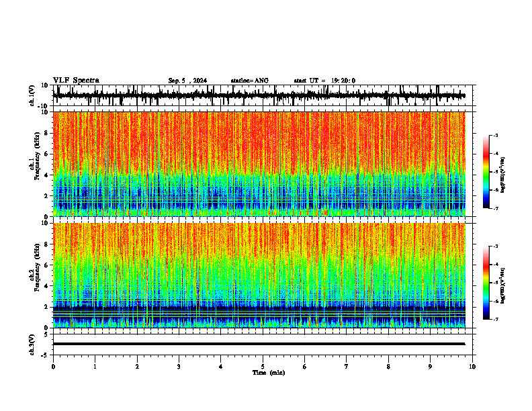Click the "ch.1(V)" waveform axis label
The image size is (532, 411).
click(32, 95)
